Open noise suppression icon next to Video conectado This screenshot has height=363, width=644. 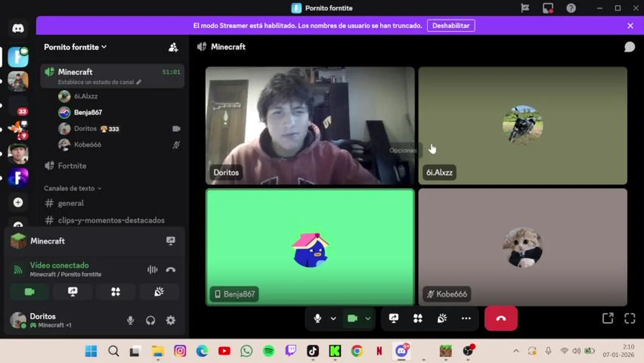click(x=152, y=270)
